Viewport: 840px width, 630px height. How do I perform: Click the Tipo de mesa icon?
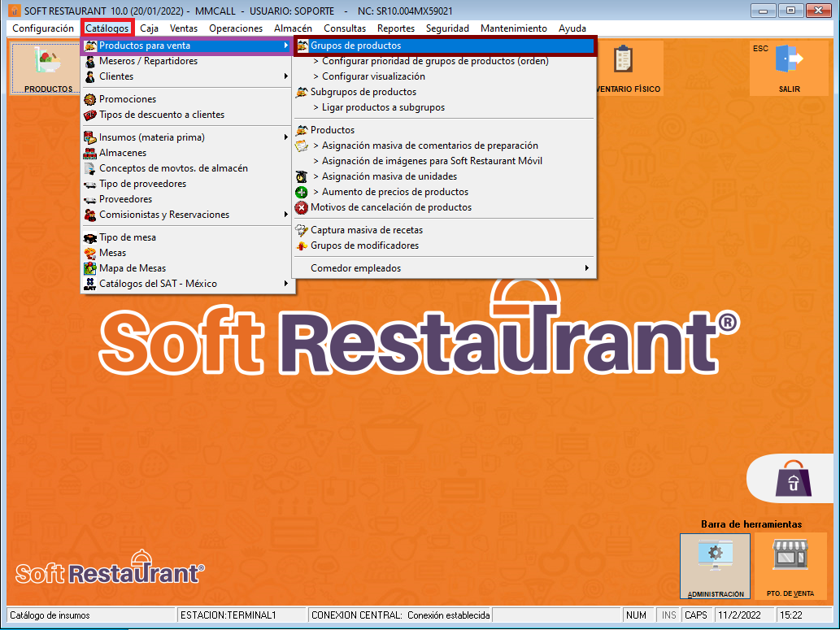point(90,237)
